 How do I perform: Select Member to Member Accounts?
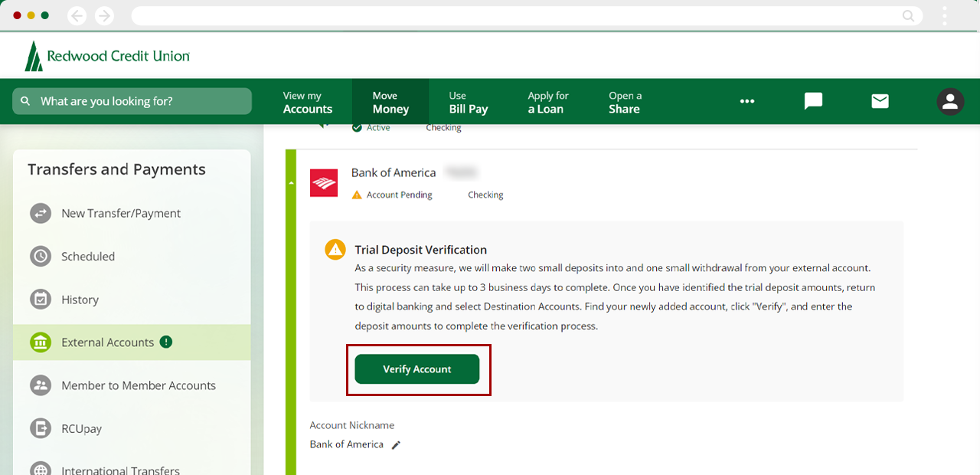(x=132, y=385)
